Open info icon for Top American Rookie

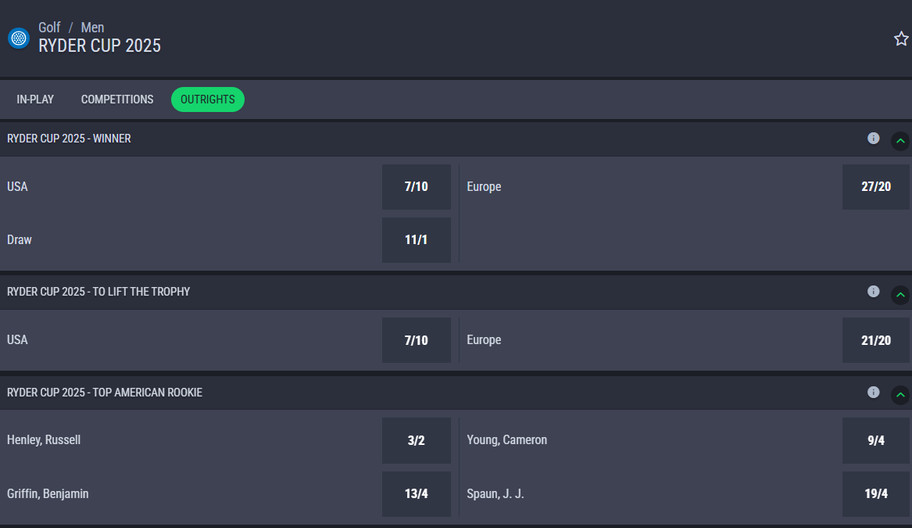click(873, 392)
